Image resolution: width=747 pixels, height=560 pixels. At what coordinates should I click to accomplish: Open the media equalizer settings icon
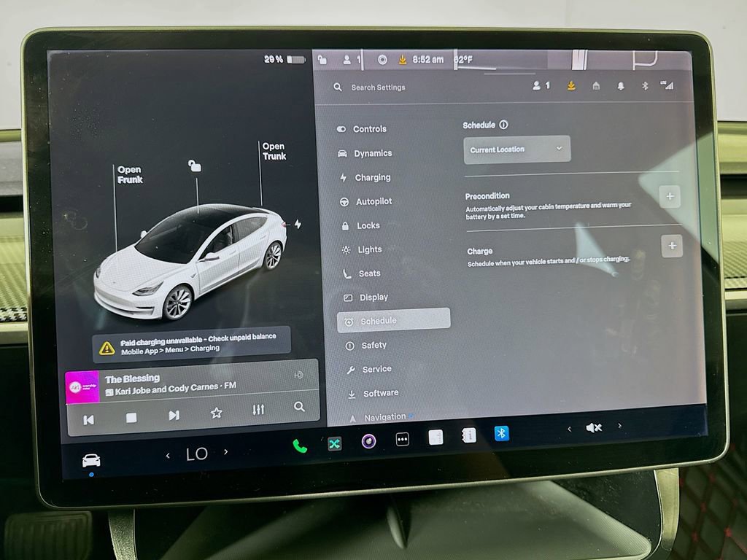pos(258,410)
